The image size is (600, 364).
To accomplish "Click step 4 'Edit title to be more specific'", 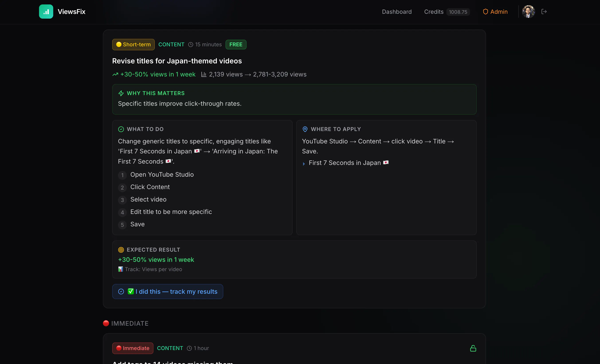I will [x=171, y=212].
